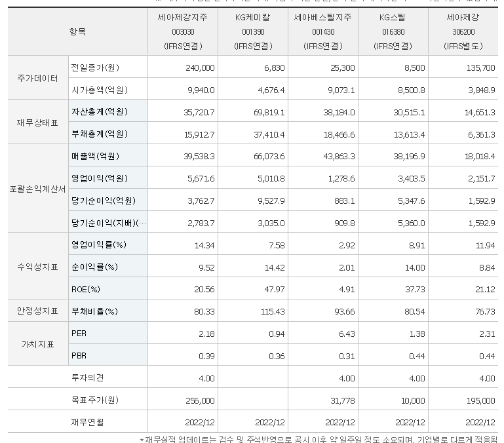The height and width of the screenshot is (443, 504).
Task: Select the 포괄손익계산서 category cell
Action: [38, 189]
